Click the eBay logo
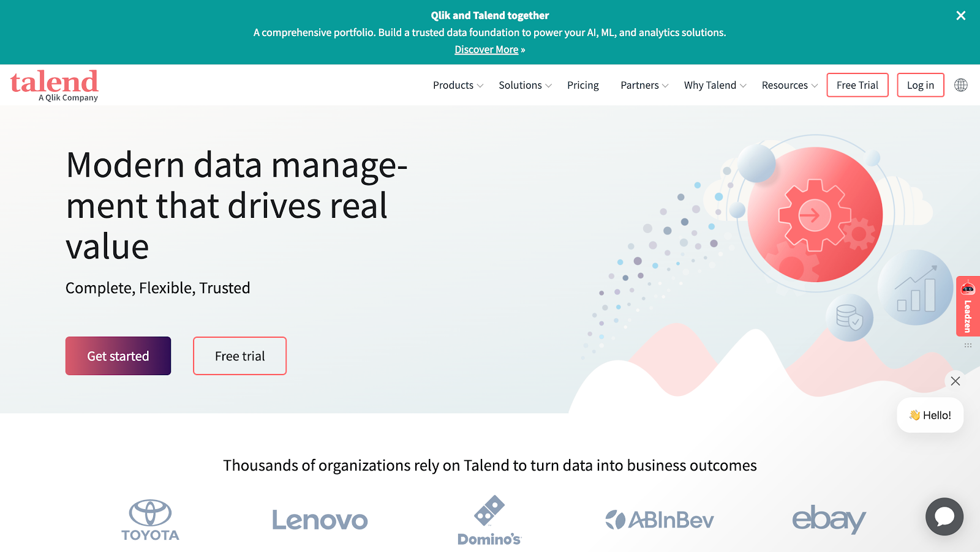The height and width of the screenshot is (552, 980). (x=829, y=519)
